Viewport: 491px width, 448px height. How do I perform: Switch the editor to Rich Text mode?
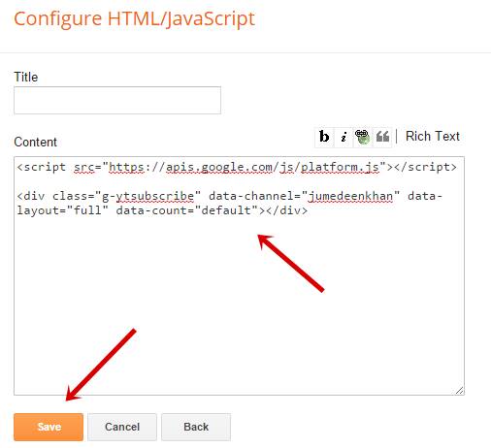[x=433, y=136]
